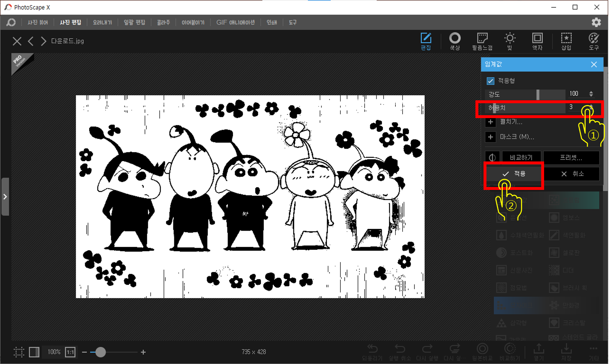Switch to the 인쇄 tab
This screenshot has width=616, height=364.
272,22
